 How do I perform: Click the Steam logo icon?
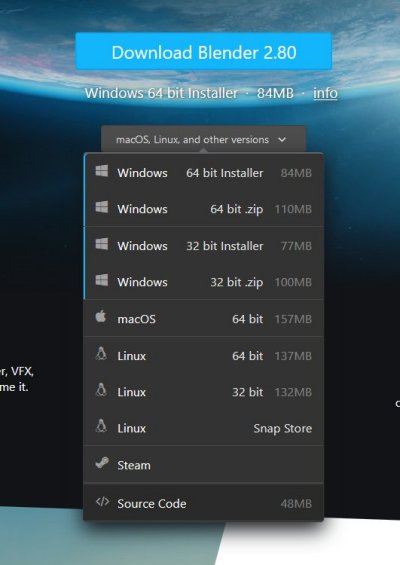click(102, 463)
